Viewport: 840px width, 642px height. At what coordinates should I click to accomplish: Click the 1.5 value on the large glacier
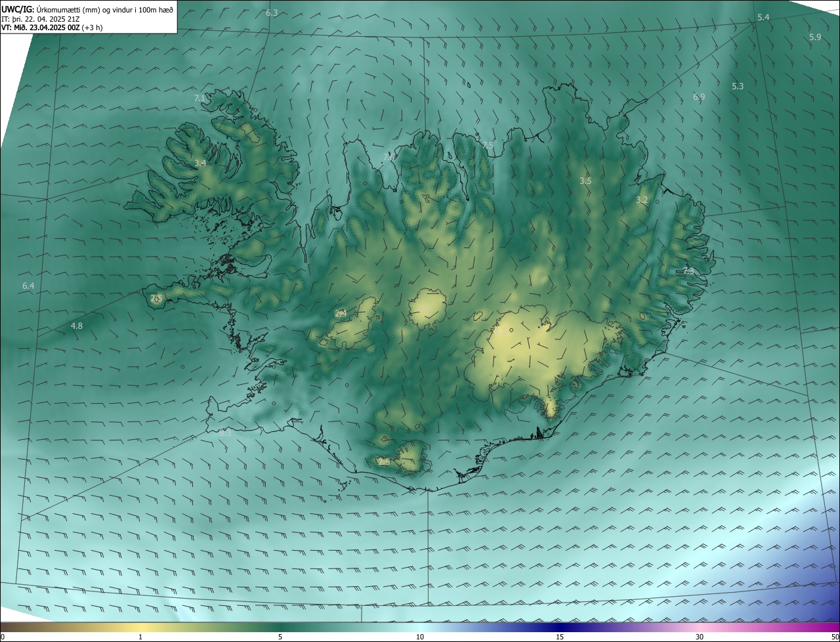point(500,332)
